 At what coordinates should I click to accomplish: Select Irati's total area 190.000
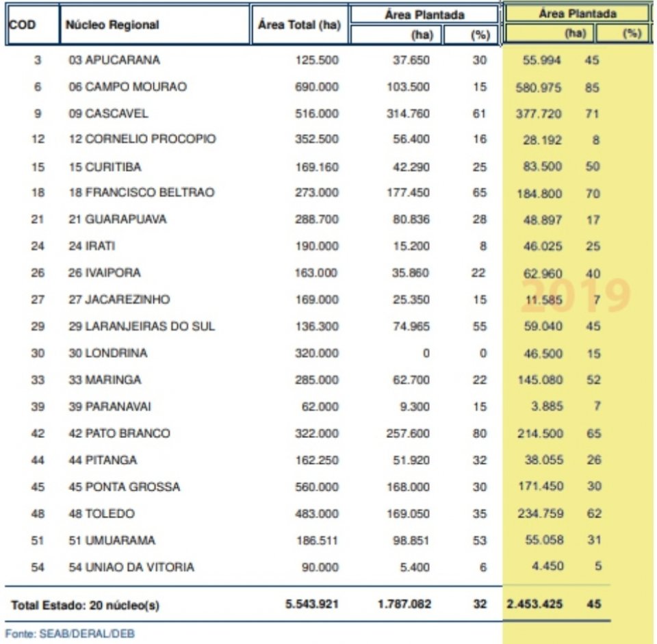[x=317, y=246]
